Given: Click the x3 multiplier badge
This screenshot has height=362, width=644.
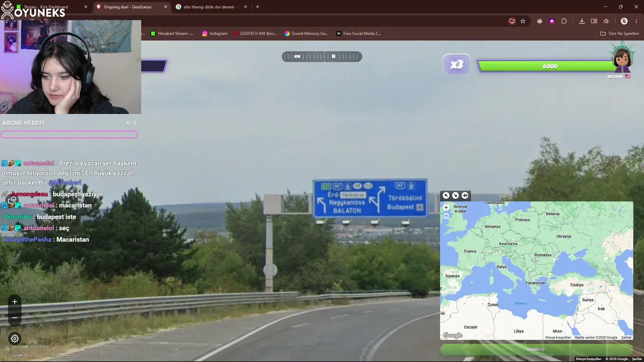Looking at the screenshot, I should (x=456, y=65).
